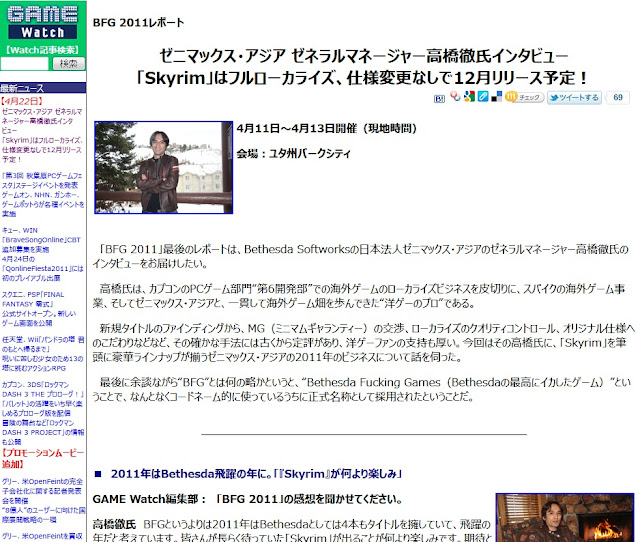Screen dimensions: 640x542
Task: Open the tweet count bubble showing 69
Action: (618, 98)
